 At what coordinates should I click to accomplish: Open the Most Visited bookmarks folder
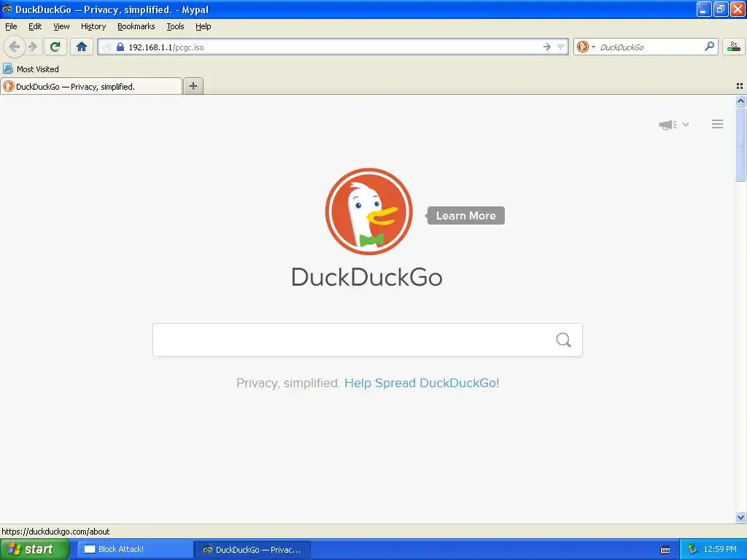tap(31, 69)
